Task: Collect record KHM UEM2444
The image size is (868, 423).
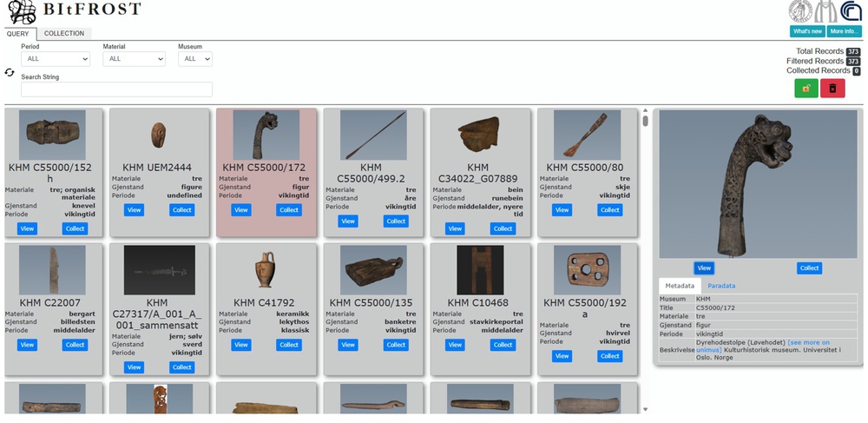Action: click(182, 210)
